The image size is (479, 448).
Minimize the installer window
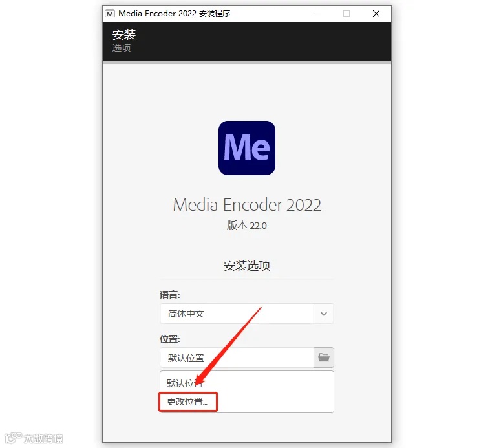tap(317, 14)
